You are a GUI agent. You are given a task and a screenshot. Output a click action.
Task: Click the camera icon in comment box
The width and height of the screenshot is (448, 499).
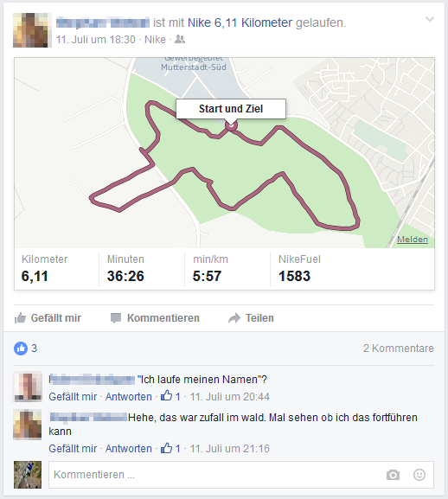click(x=393, y=475)
